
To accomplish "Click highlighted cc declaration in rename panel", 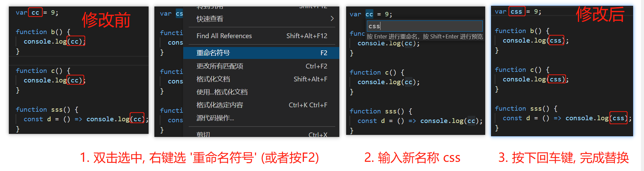I will coord(369,14).
